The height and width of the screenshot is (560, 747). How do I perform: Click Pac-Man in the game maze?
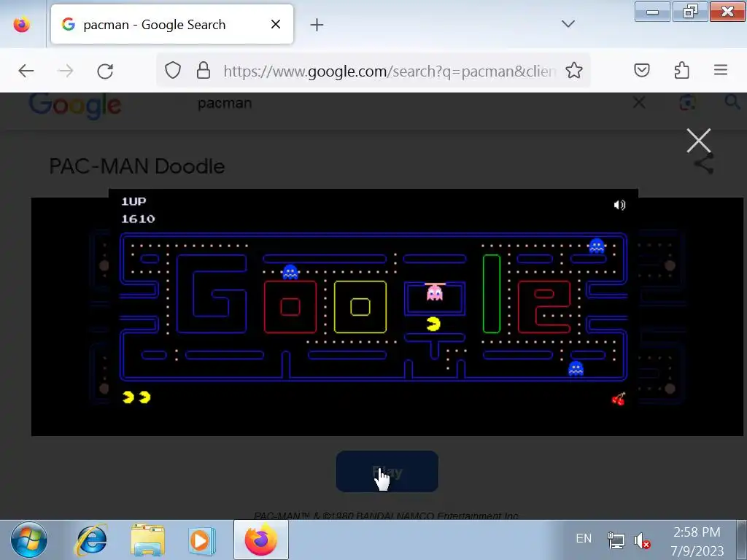point(433,324)
